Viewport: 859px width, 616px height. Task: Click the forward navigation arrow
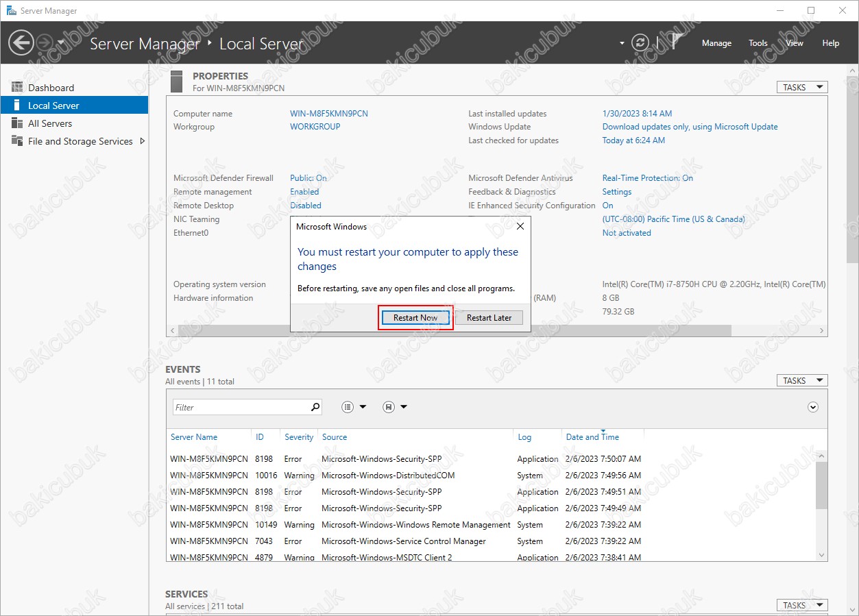(x=44, y=42)
